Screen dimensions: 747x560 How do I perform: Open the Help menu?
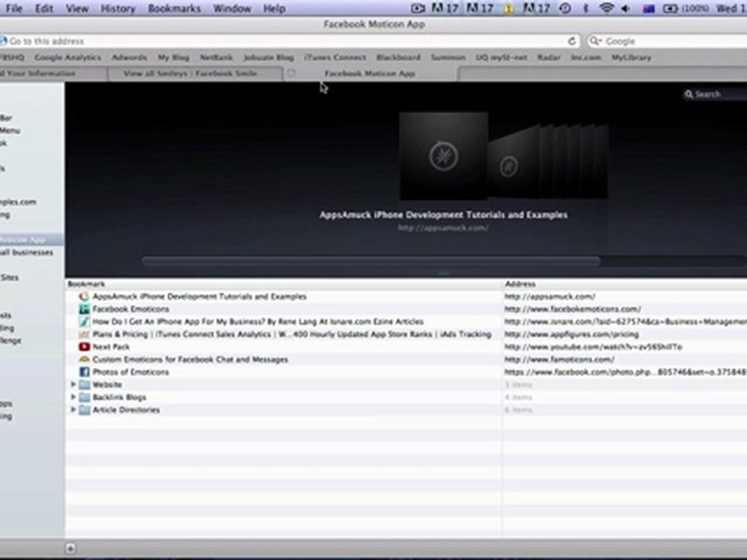pos(274,9)
